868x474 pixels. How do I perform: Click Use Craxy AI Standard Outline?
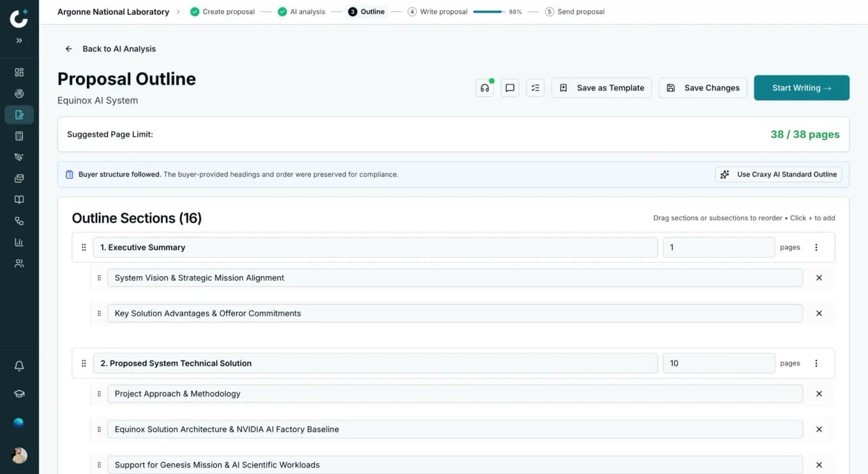tap(779, 174)
